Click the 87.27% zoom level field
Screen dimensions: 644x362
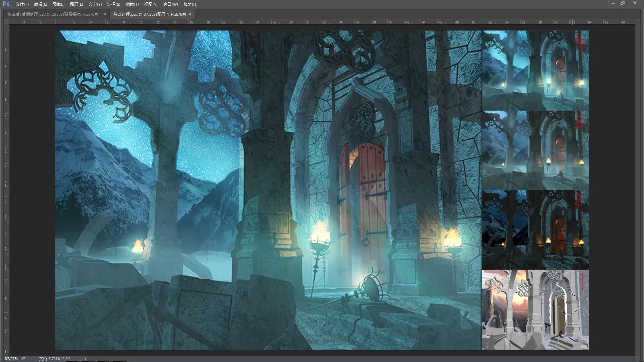pos(11,358)
